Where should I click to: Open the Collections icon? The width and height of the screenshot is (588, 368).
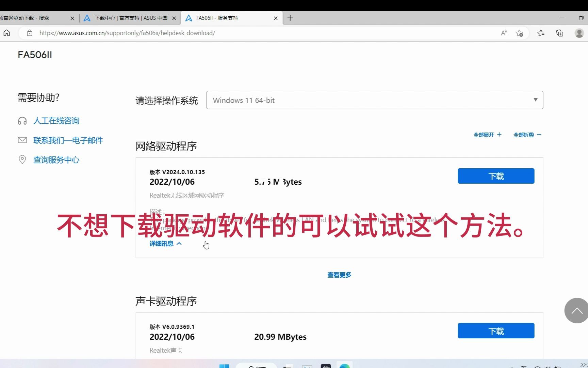pos(560,33)
